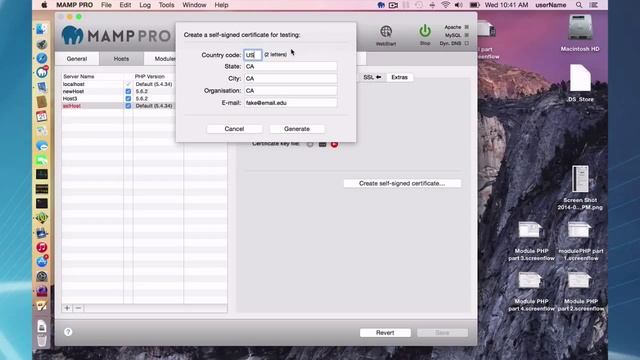This screenshot has width=640, height=360.
Task: Click the City input field
Action: tap(290, 78)
